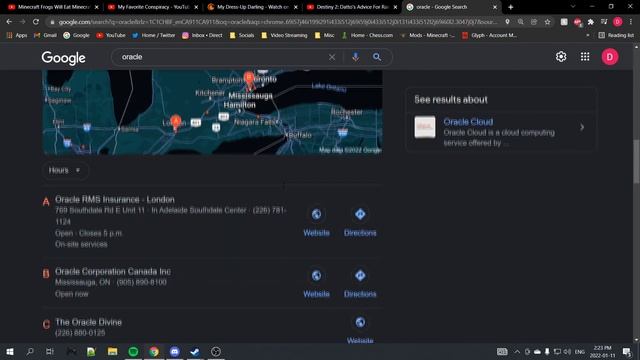Open the Google account avatar D
Screen dimensions: 640x360
(610, 57)
